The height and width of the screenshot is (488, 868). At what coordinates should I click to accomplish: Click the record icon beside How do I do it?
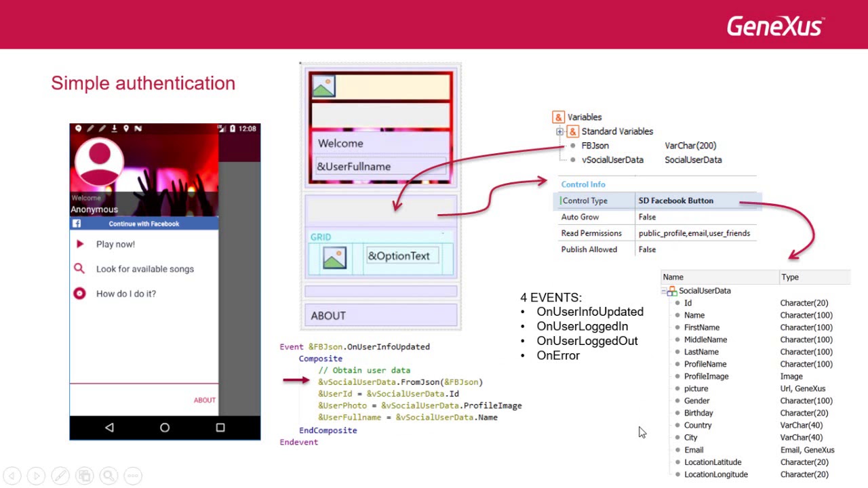[79, 293]
